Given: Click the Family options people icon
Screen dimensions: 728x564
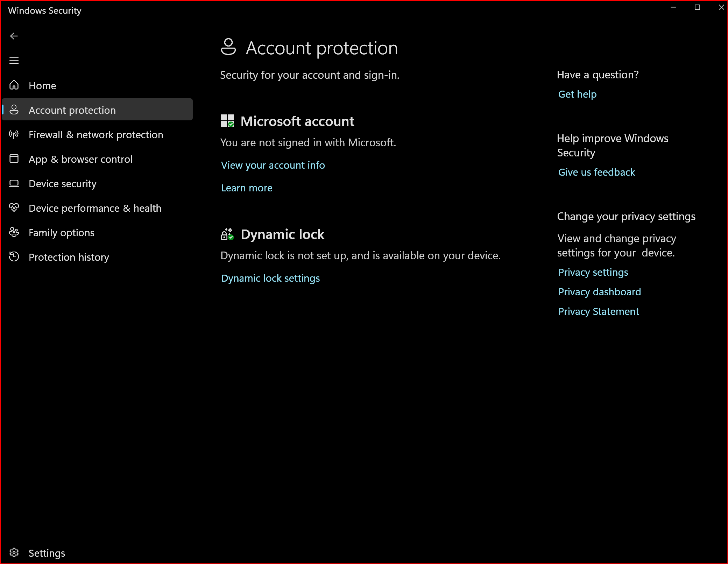Looking at the screenshot, I should 14,232.
